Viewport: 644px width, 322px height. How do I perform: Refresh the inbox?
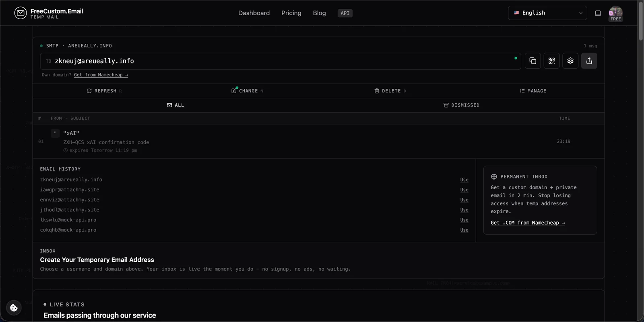point(104,91)
